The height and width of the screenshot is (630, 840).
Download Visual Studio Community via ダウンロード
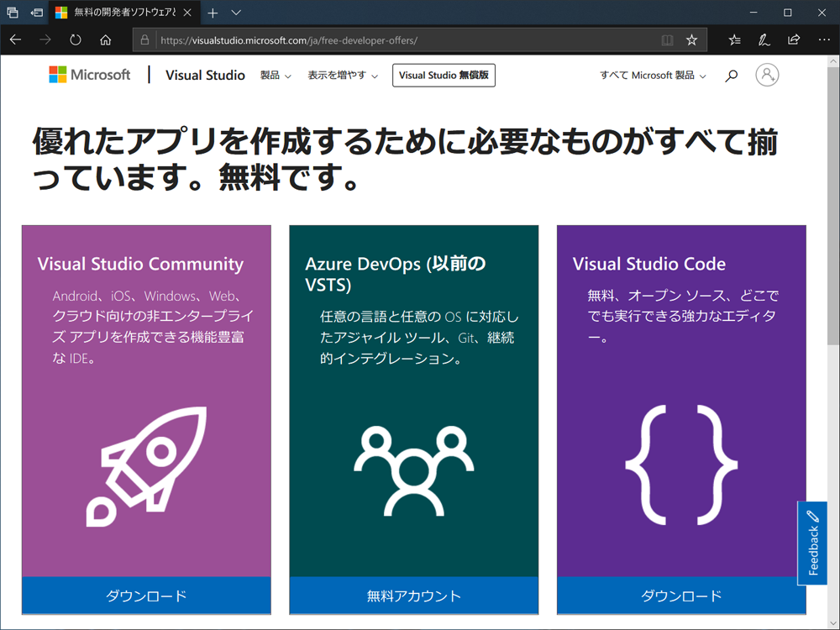(146, 596)
